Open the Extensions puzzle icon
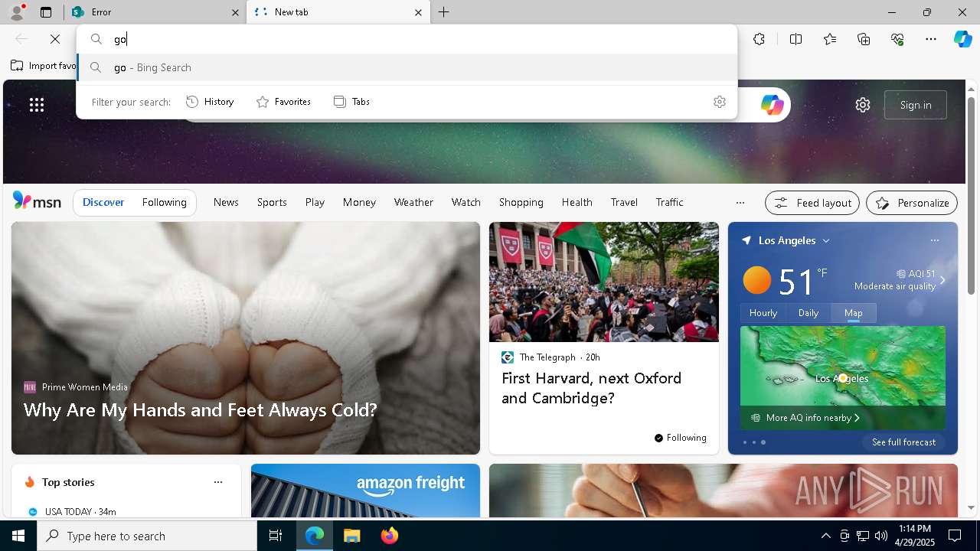The height and width of the screenshot is (551, 980). click(x=759, y=39)
